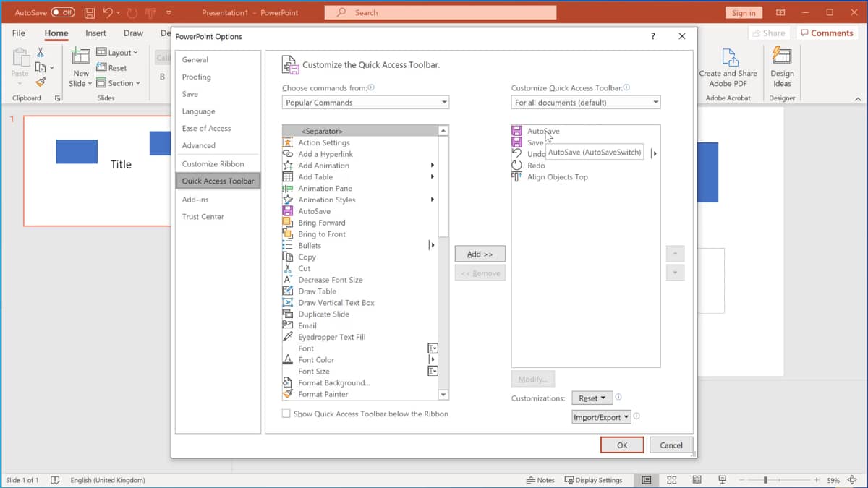This screenshot has height=488, width=868.
Task: Select Add Animation command
Action: (359, 166)
